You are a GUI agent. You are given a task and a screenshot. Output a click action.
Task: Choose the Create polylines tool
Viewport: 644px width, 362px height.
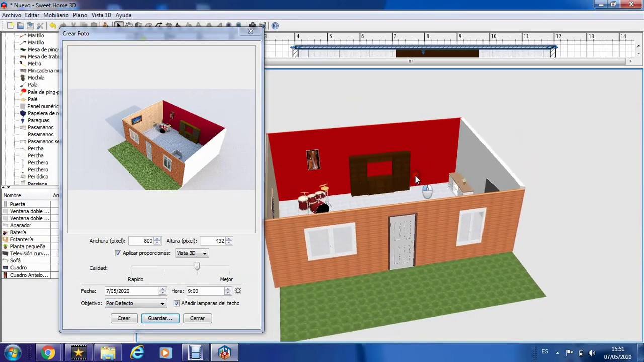click(x=159, y=25)
